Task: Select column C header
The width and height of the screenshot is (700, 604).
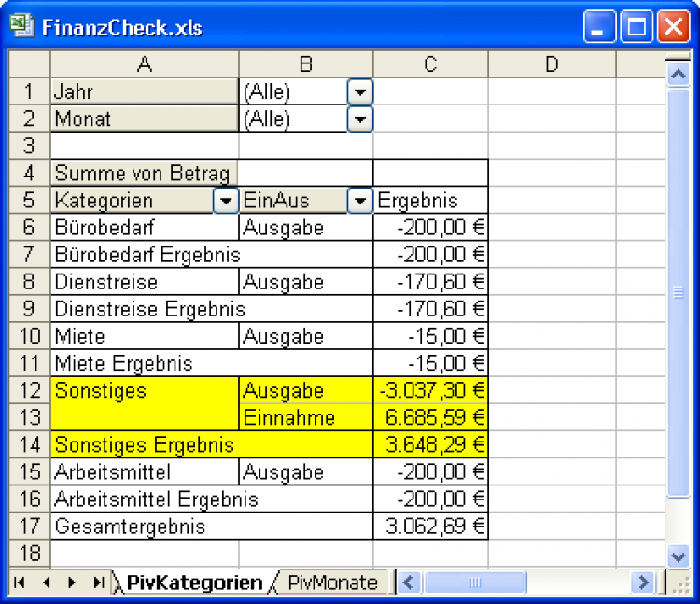Action: pyautogui.click(x=429, y=63)
